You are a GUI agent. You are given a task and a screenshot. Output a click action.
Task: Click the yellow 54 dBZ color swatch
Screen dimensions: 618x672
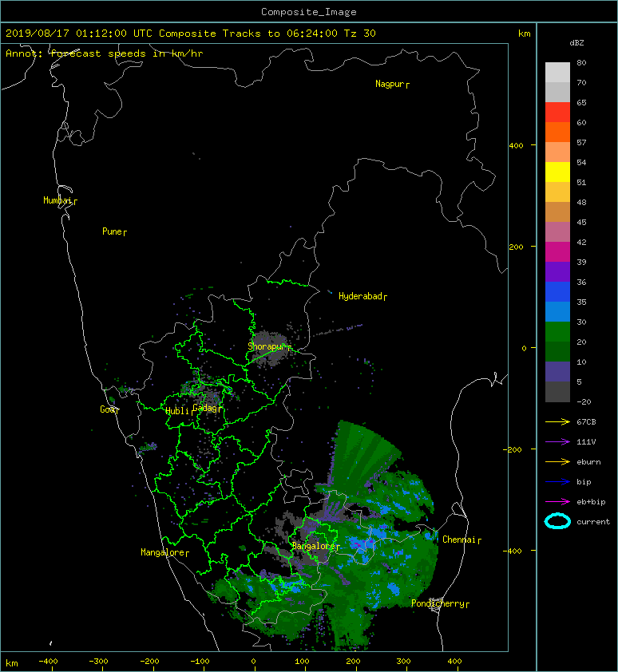tap(557, 172)
